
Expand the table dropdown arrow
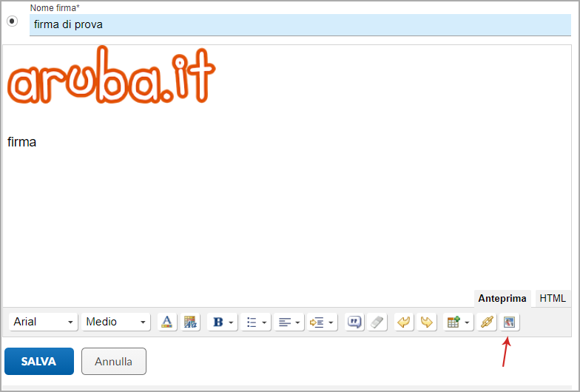pyautogui.click(x=467, y=322)
